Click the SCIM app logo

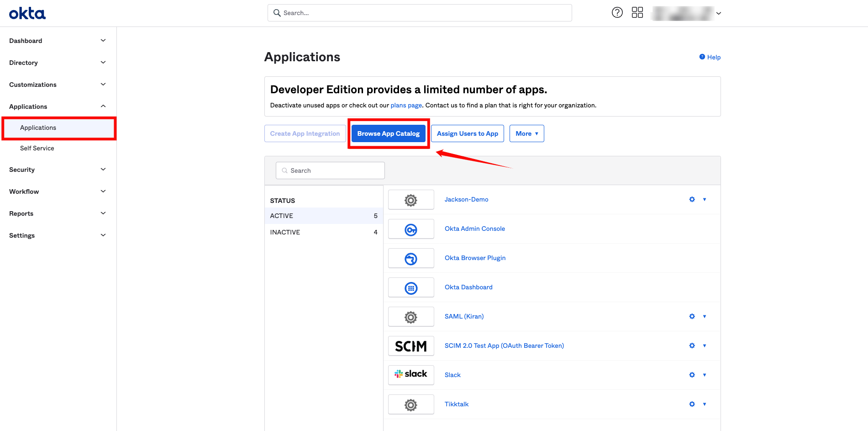(411, 346)
